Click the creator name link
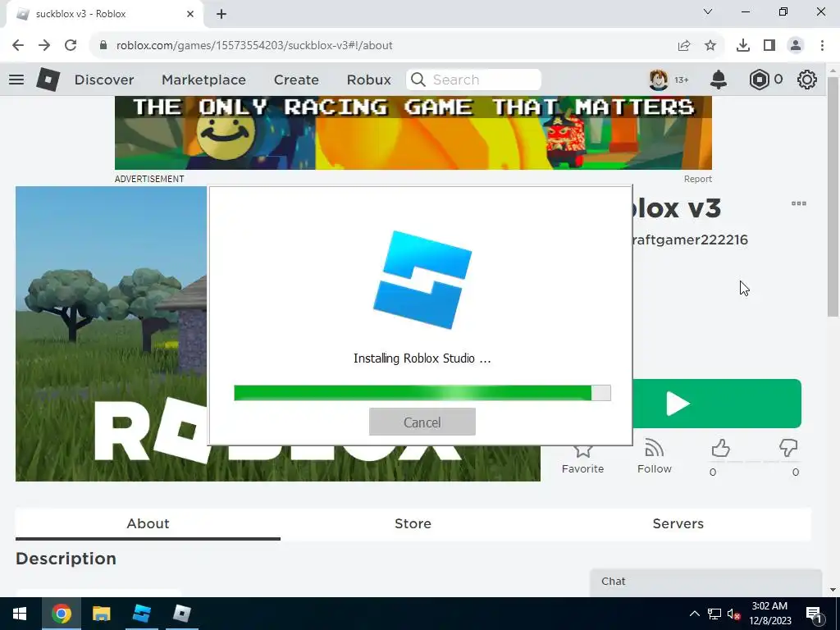The width and height of the screenshot is (840, 630). click(690, 240)
